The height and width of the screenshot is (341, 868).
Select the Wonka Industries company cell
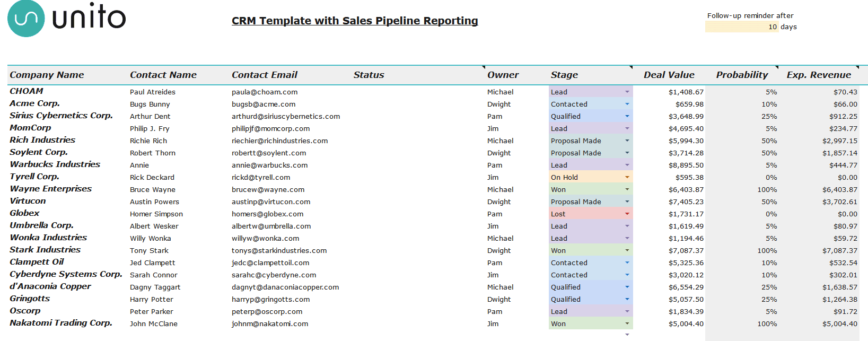pos(48,238)
